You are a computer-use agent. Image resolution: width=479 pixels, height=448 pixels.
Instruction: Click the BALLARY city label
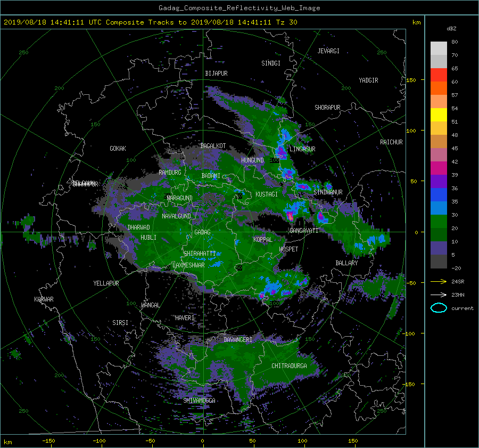pyautogui.click(x=346, y=263)
